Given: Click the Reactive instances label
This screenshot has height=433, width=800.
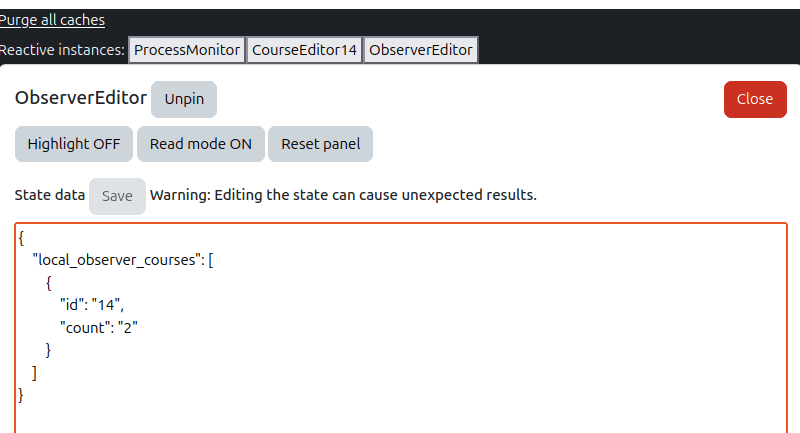Looking at the screenshot, I should [x=62, y=50].
